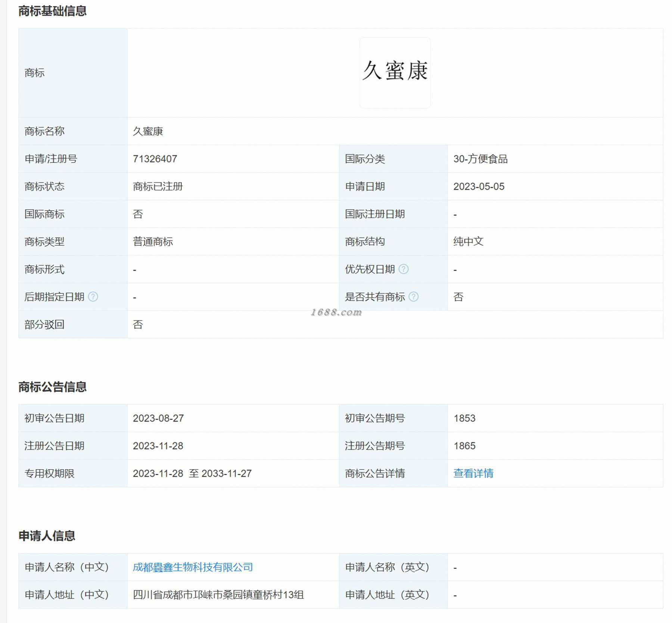Click the 注册公告期号 field label
Image resolution: width=672 pixels, height=623 pixels.
click(375, 446)
